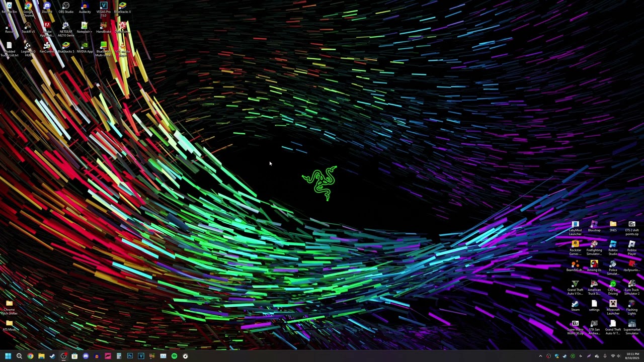The width and height of the screenshot is (644, 362).
Task: Select the BlueStacks Multi-Instance shortcut
Action: click(103, 49)
